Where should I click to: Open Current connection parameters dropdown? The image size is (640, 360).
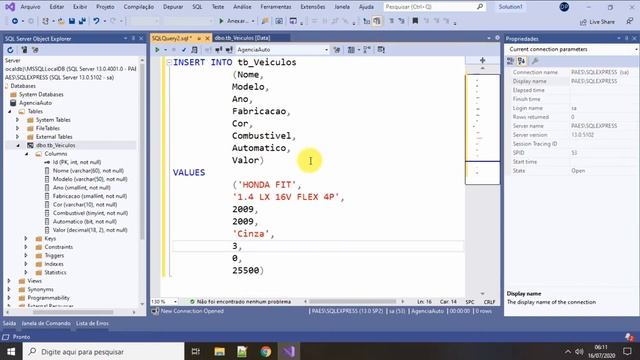(x=636, y=49)
